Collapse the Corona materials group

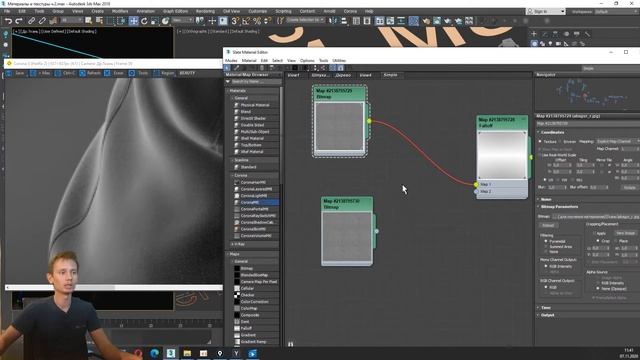coord(232,176)
